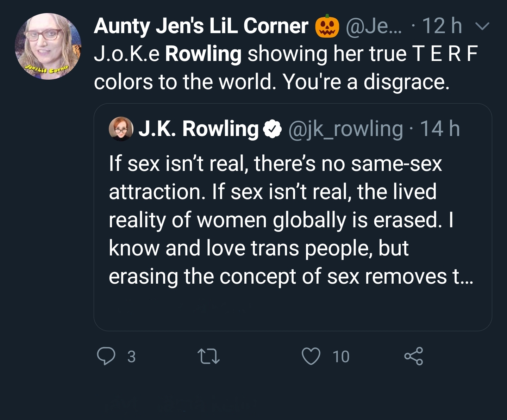This screenshot has width=507, height=420.
Task: Open the share icon options
Action: coord(413,356)
